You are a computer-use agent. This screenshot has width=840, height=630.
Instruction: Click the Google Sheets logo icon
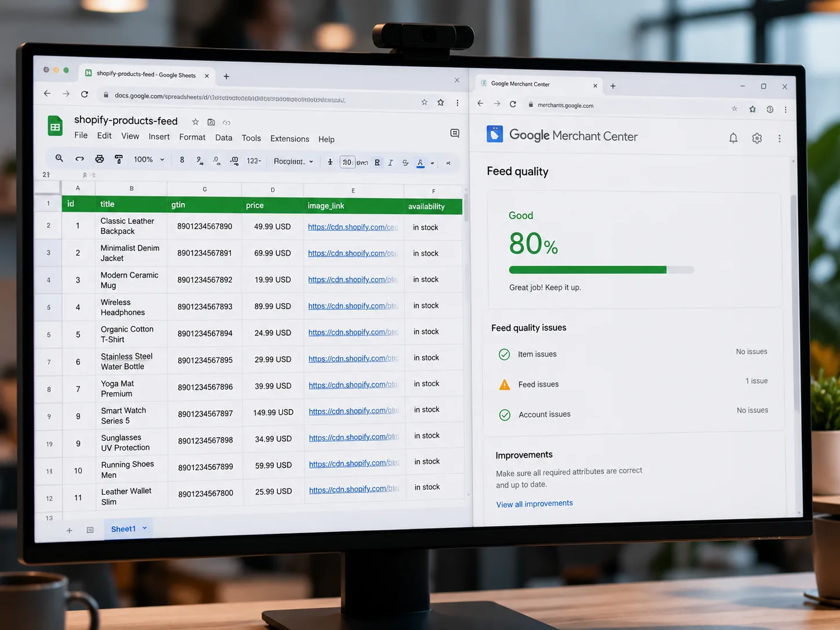coord(55,126)
